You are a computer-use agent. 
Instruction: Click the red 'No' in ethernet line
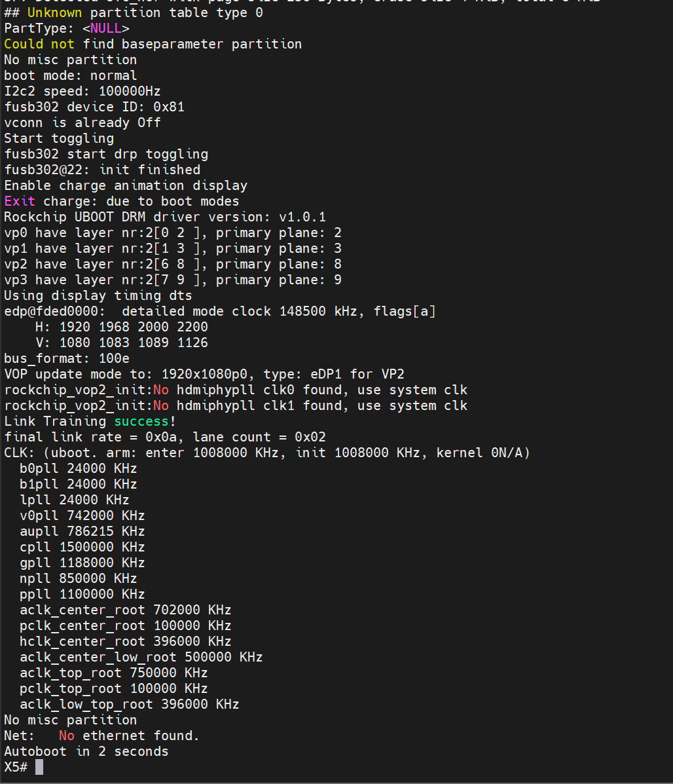67,736
